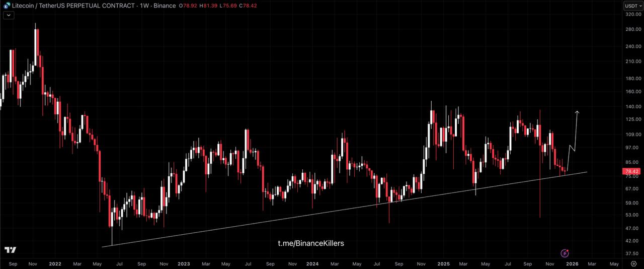
Task: Click the 320.00 price axis label
Action: 632,14
